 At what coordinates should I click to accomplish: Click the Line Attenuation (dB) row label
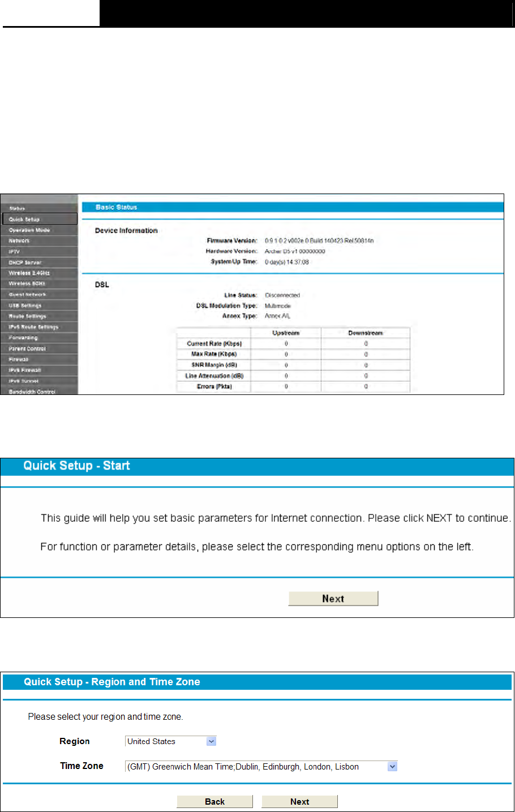(214, 376)
